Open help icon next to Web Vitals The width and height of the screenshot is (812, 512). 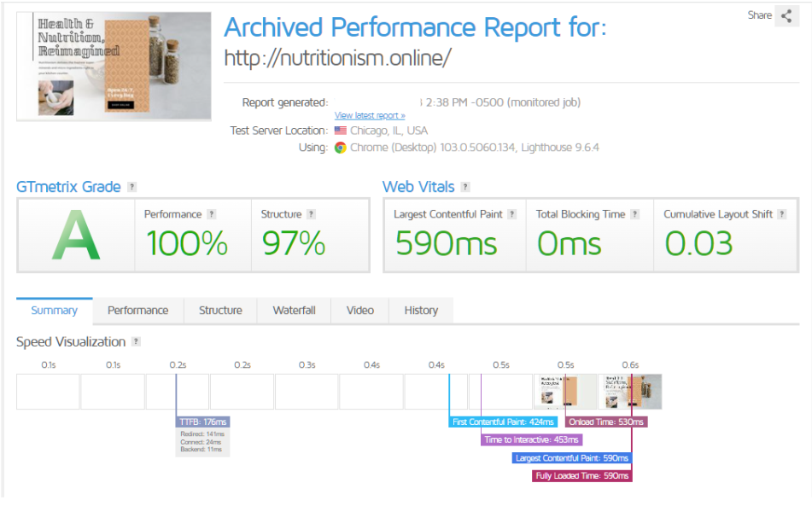[x=465, y=187]
